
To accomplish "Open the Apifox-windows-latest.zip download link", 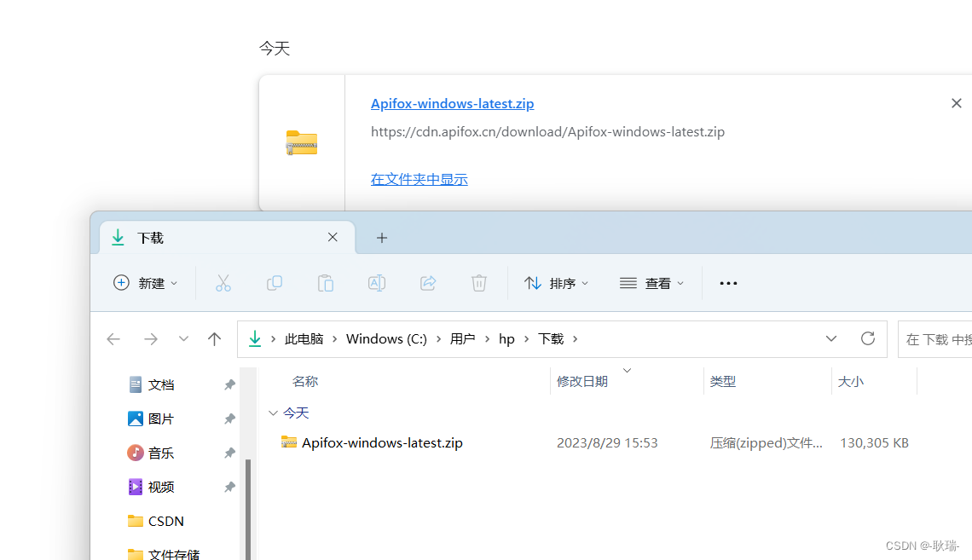I will (x=452, y=103).
